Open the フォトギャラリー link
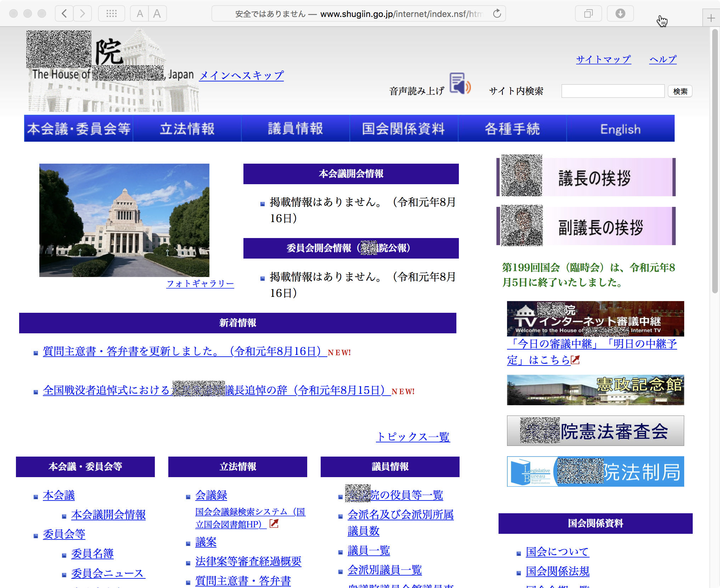 click(200, 283)
